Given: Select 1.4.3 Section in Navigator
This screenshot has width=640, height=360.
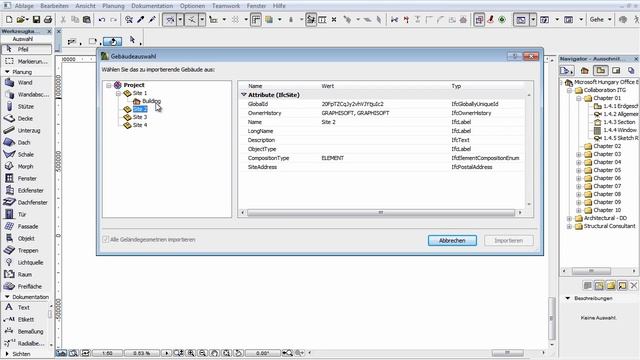Looking at the screenshot, I should click(619, 122).
